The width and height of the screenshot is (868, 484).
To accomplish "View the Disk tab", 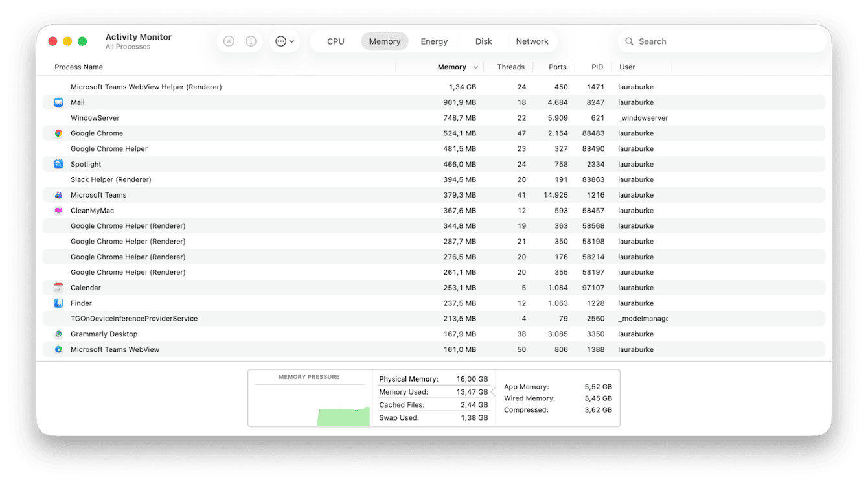I will [483, 41].
